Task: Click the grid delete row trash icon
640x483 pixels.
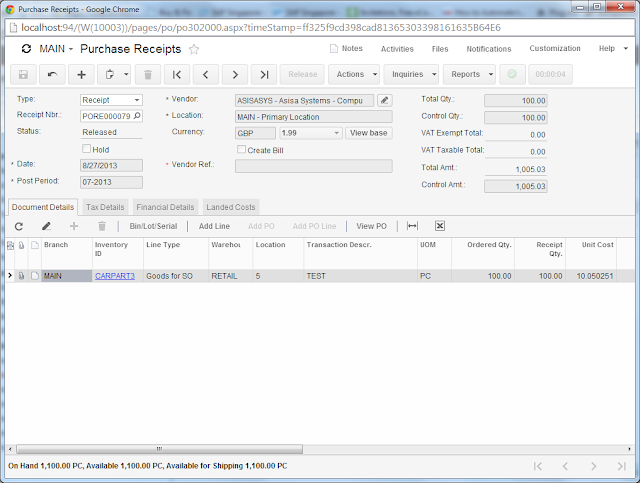Action: tap(102, 226)
